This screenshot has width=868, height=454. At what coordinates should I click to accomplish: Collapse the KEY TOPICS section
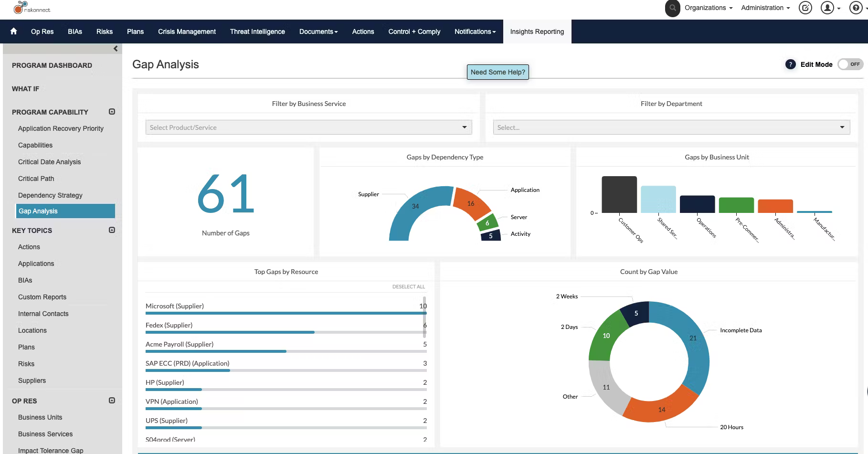pyautogui.click(x=112, y=230)
